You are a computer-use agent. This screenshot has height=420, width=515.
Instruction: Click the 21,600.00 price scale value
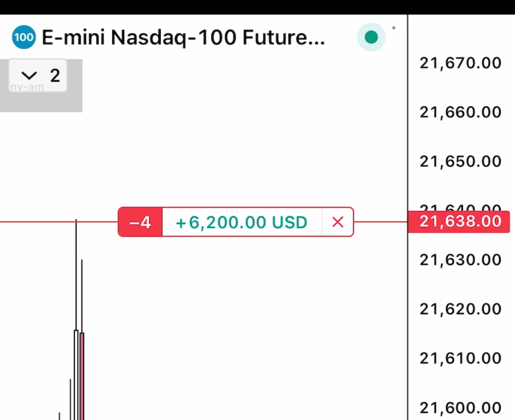[460, 408]
